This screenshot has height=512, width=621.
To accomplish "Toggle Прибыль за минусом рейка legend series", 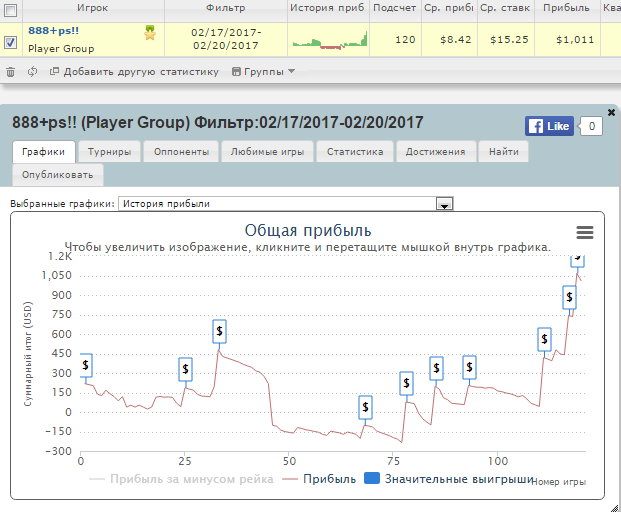I will tap(182, 479).
